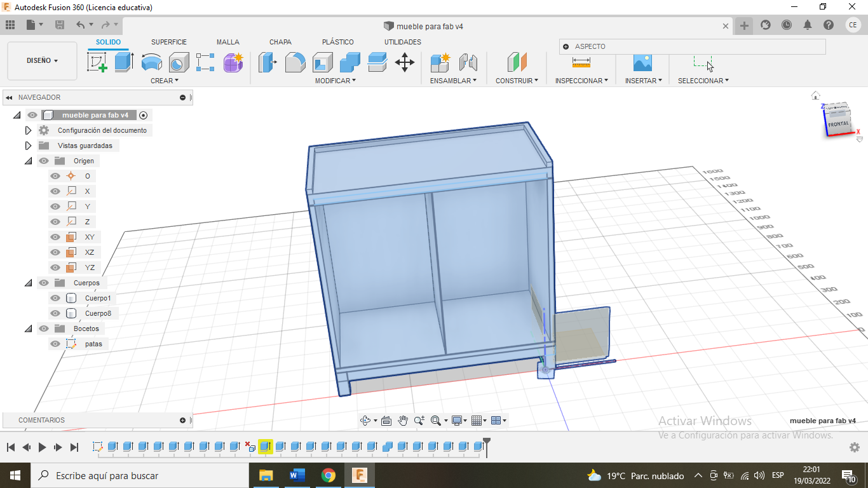868x488 pixels.
Task: Click the Measure ruler icon
Action: 581,62
